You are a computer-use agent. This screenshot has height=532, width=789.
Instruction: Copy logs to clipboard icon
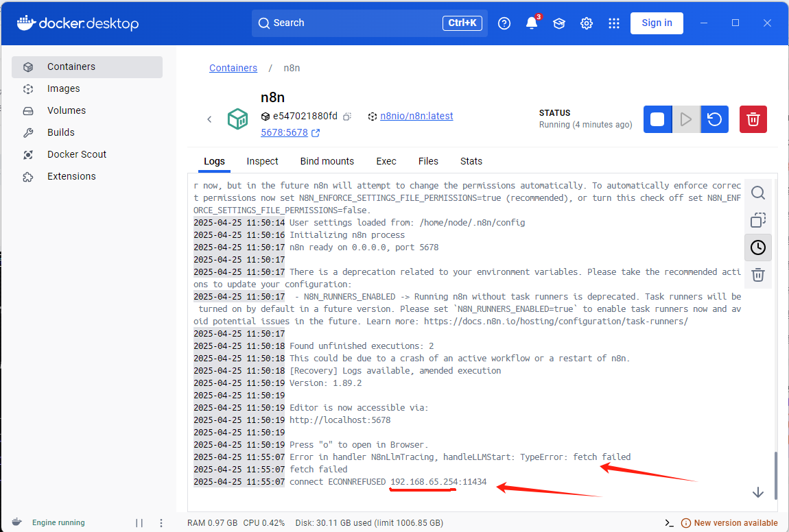pos(758,220)
